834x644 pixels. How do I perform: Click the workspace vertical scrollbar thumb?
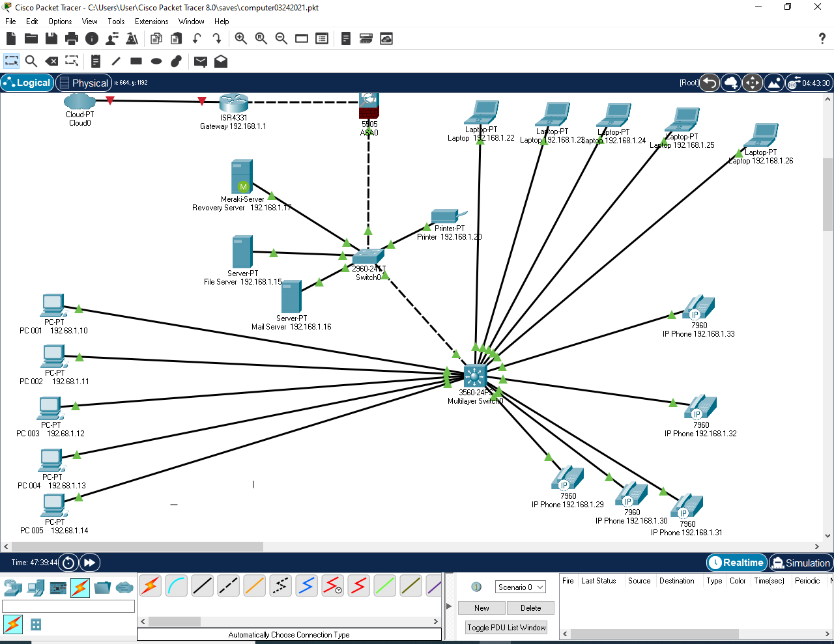coord(828,195)
